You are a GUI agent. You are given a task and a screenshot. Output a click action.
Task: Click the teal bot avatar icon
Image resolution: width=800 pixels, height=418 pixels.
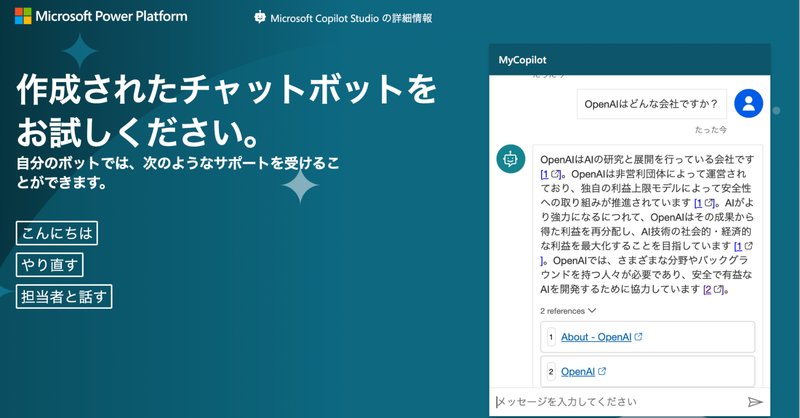point(511,159)
